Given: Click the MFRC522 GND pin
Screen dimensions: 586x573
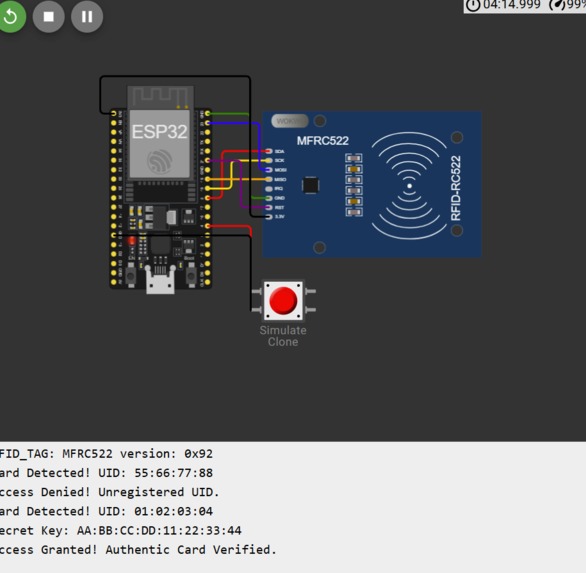Looking at the screenshot, I should (269, 198).
